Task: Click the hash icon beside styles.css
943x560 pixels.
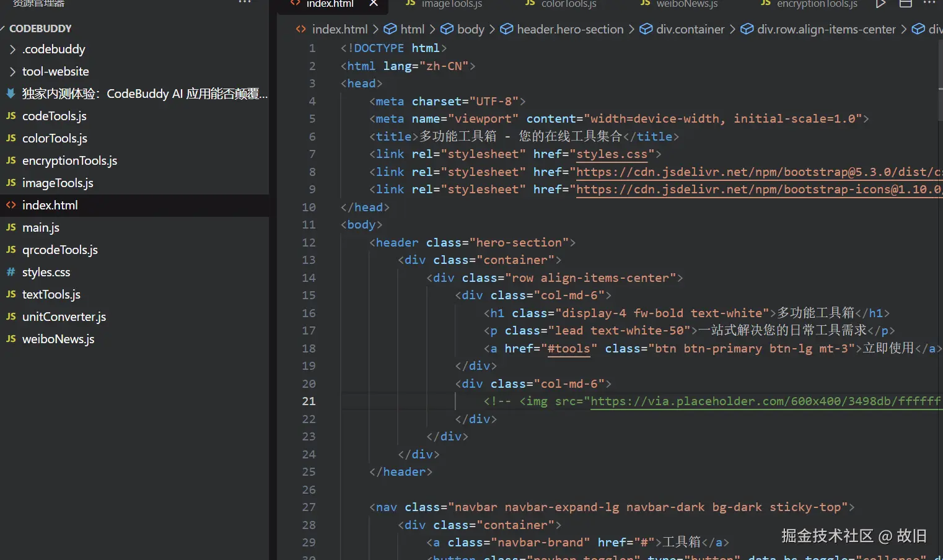Action: coord(11,272)
